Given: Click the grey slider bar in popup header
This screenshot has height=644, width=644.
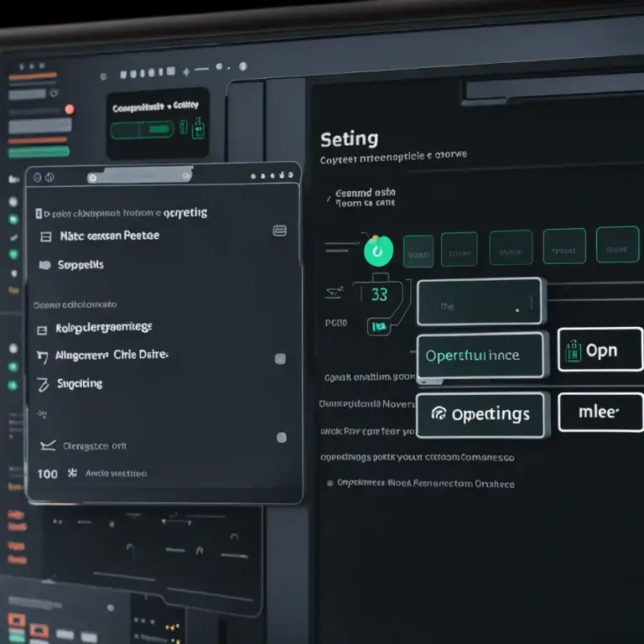Looking at the screenshot, I should click(140, 176).
